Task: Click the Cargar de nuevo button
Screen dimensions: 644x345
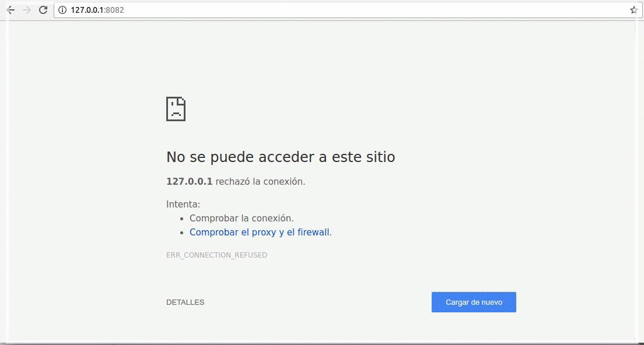Action: [474, 302]
